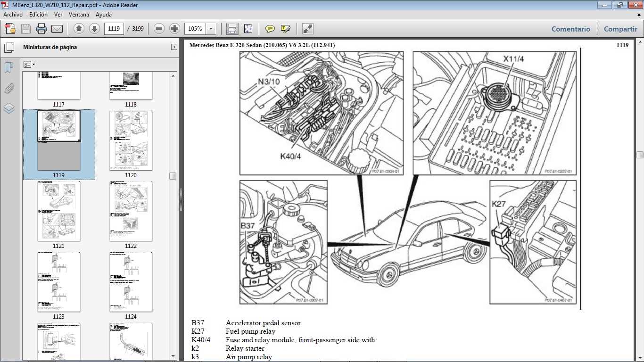The height and width of the screenshot is (362, 644).
Task: Select page 1117 thumbnail
Action: [59, 86]
